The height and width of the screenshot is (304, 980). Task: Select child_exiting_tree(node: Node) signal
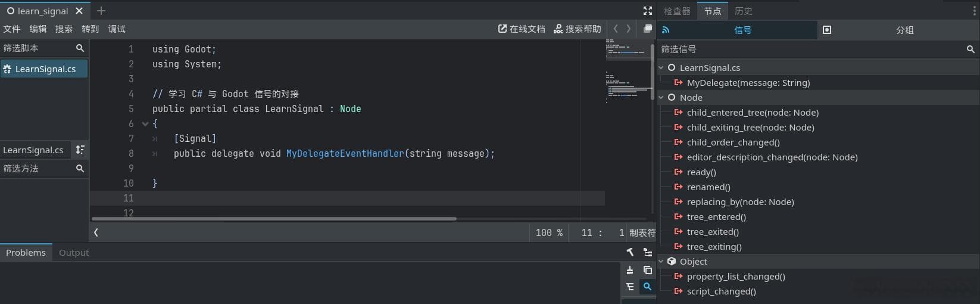click(x=750, y=128)
